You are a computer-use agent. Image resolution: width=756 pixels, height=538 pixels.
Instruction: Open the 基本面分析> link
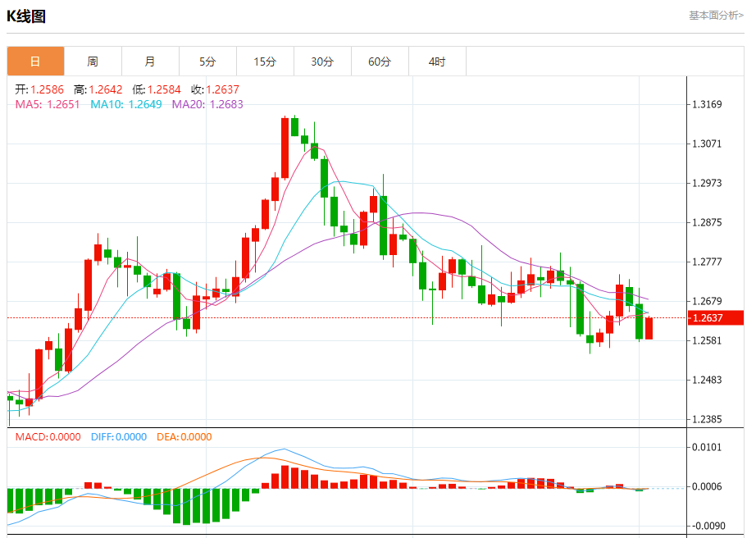716,16
